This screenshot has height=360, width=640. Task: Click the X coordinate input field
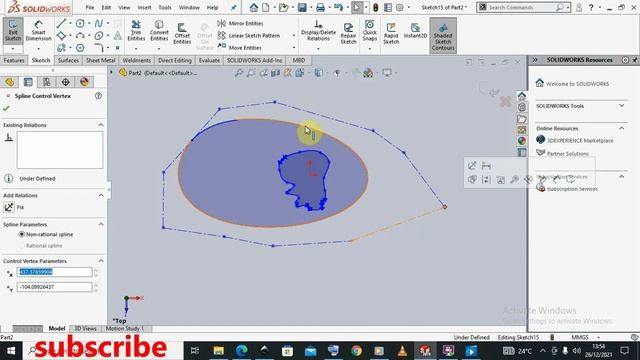54,272
